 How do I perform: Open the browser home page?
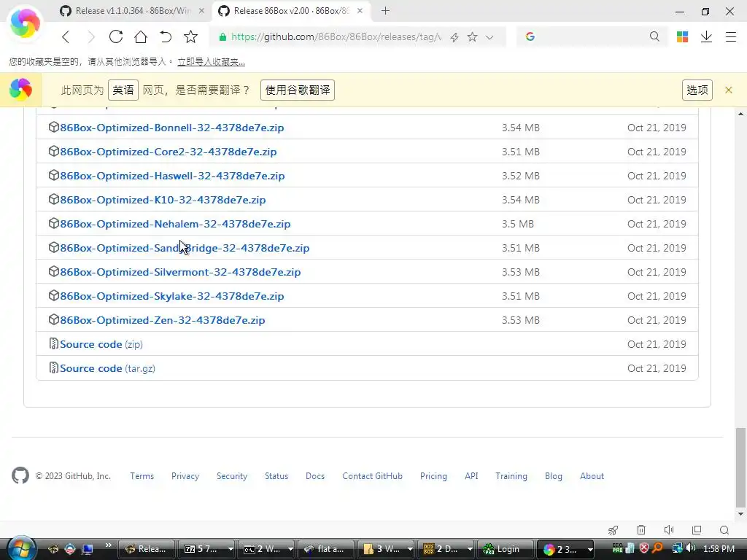coord(141,36)
